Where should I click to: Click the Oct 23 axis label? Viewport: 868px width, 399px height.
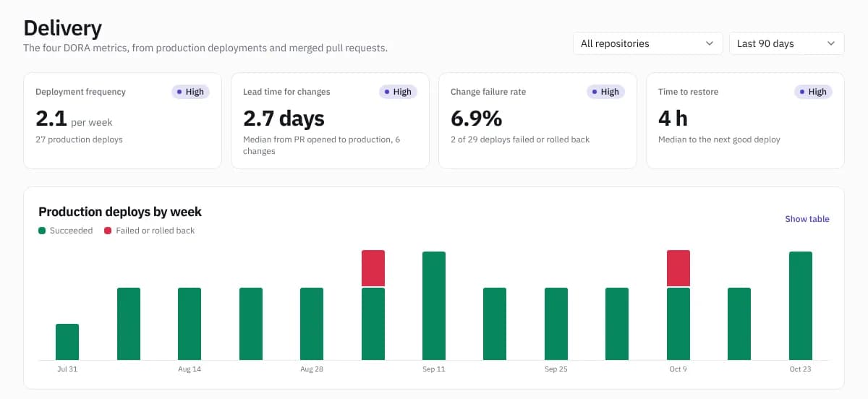click(x=801, y=369)
